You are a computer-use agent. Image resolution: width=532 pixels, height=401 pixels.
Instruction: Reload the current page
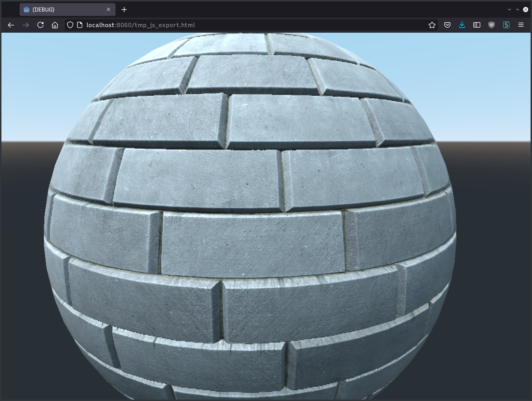[x=40, y=25]
